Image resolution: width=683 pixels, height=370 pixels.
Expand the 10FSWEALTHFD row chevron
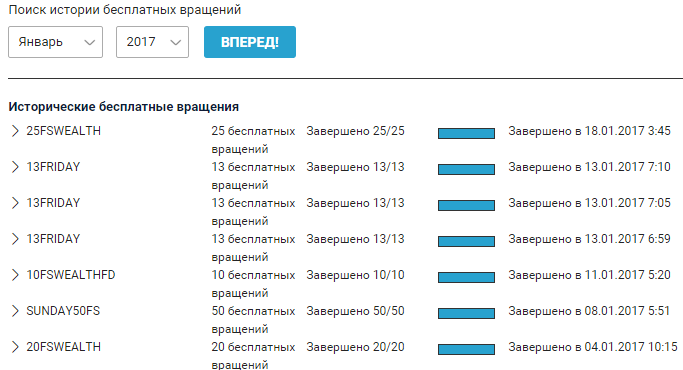point(15,275)
